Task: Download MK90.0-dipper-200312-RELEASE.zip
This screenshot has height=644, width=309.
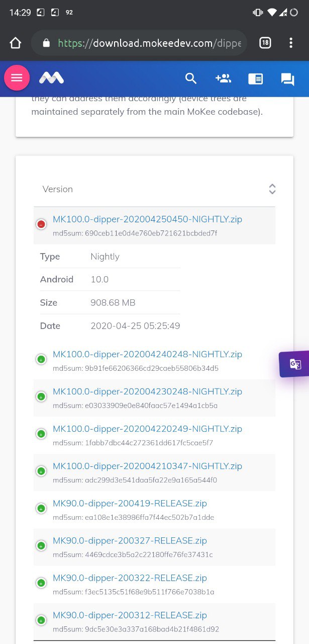Action: [130, 615]
